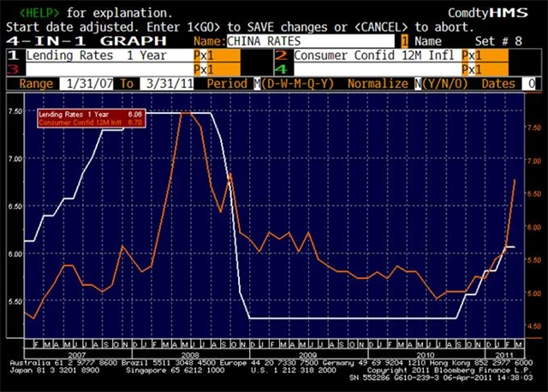Viewport: 548px width, 392px height.
Task: Click the green <HELP> key label
Action: click(x=39, y=13)
